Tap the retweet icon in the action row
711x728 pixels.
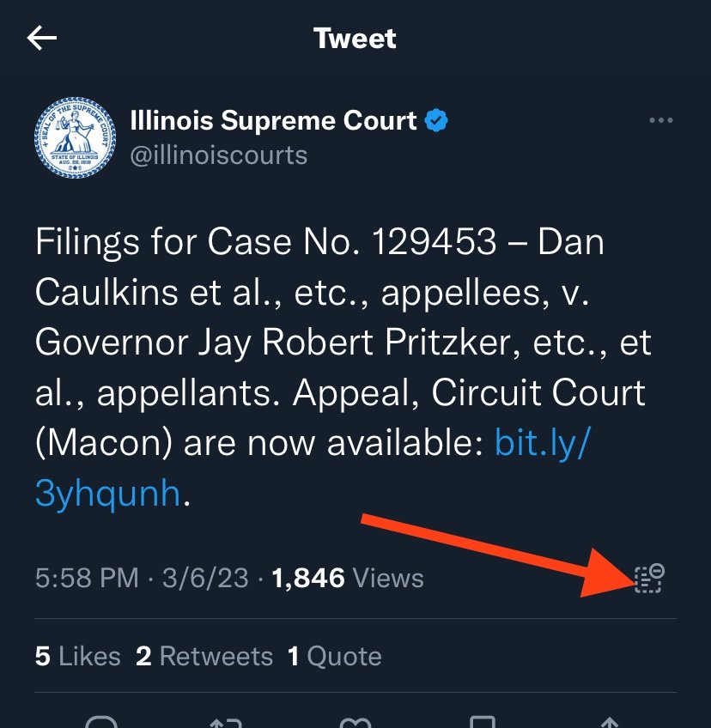(x=226, y=722)
